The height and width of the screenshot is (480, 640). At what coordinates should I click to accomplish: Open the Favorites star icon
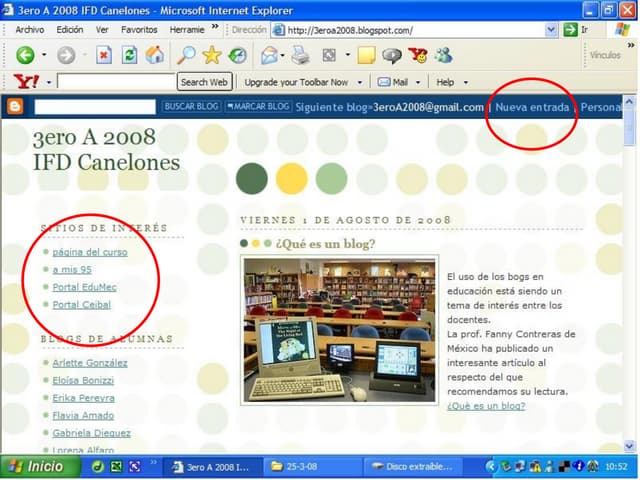(x=211, y=56)
